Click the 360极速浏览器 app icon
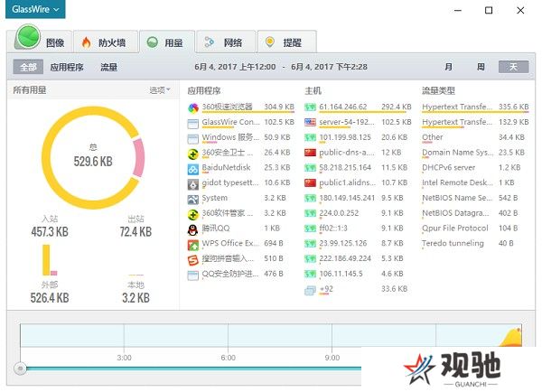The width and height of the screenshot is (542, 392). pos(193,107)
